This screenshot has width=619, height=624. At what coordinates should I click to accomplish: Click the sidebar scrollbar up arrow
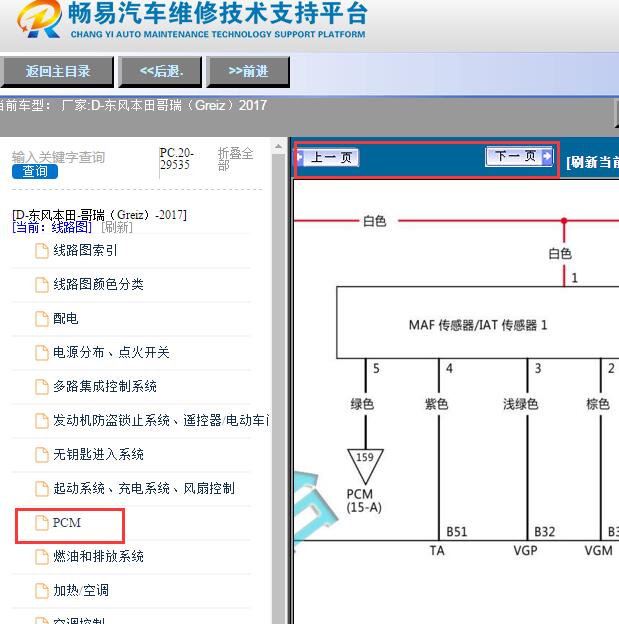[278, 147]
